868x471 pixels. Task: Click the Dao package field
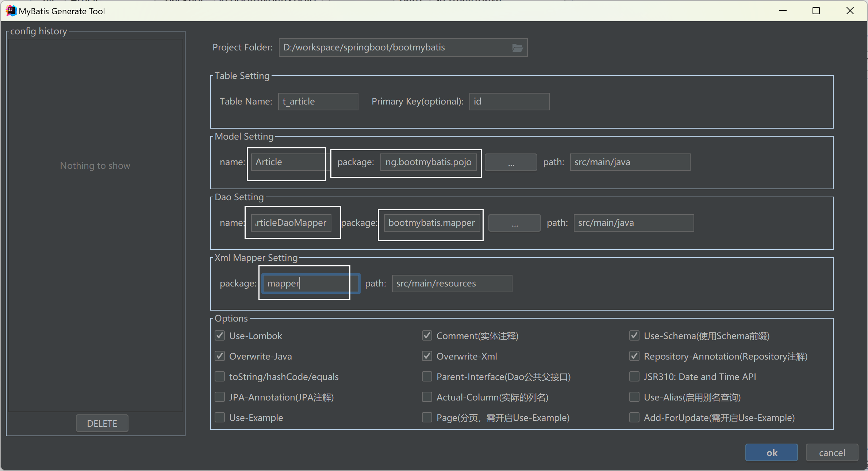[x=432, y=223]
